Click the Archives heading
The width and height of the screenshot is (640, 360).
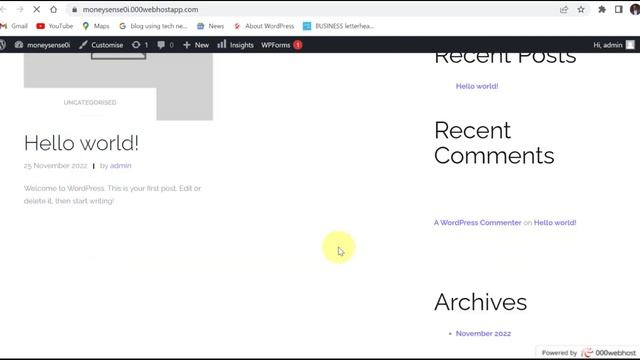(x=480, y=302)
